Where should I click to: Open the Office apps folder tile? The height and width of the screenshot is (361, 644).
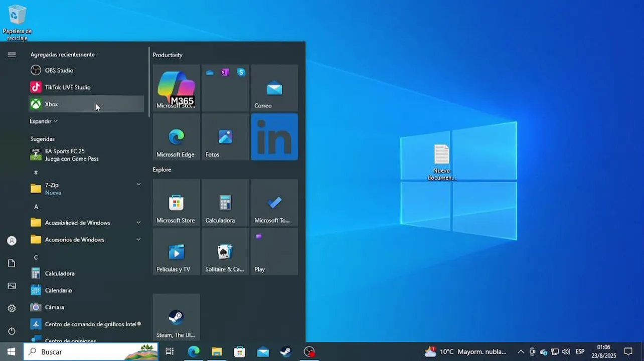tap(225, 88)
